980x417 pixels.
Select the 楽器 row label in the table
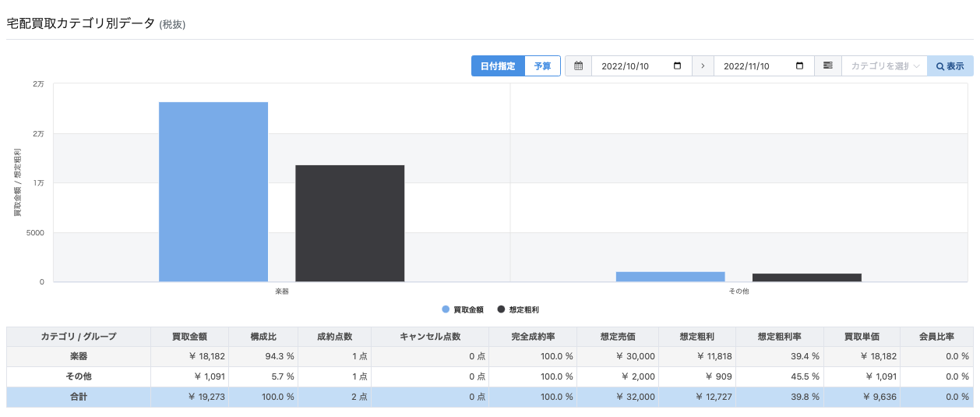pos(79,356)
